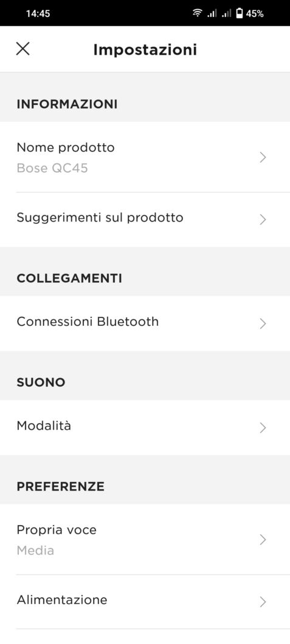Open the Connessioni Bluetooth entry

pos(145,324)
